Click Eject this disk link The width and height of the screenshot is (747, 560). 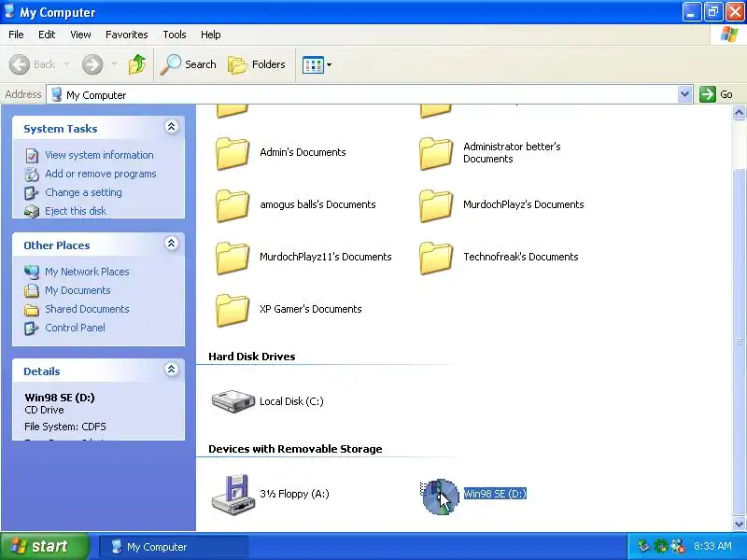pyautogui.click(x=76, y=211)
